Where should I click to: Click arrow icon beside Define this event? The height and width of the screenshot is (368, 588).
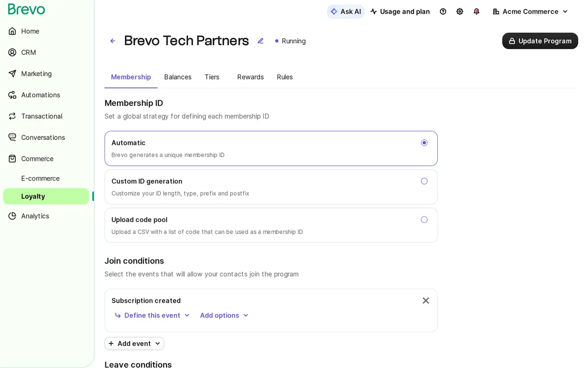[118, 315]
